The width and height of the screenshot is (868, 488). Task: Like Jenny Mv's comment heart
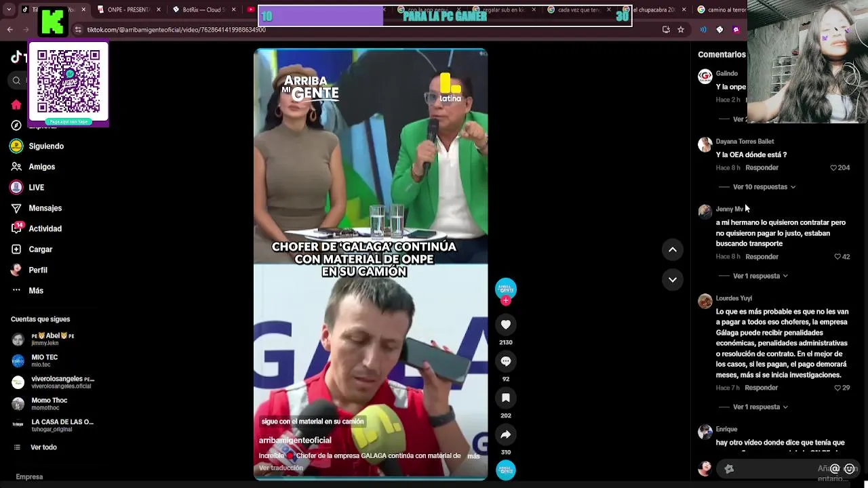(837, 256)
